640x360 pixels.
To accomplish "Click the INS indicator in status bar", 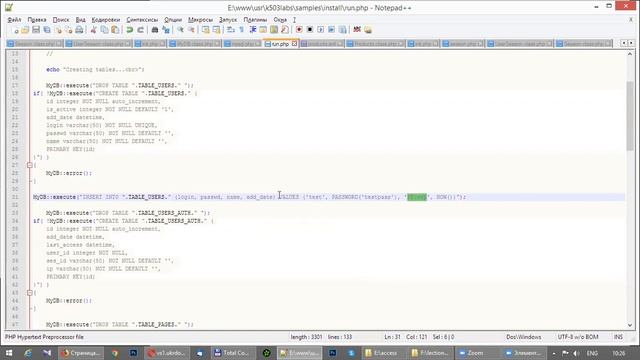I will 618,337.
